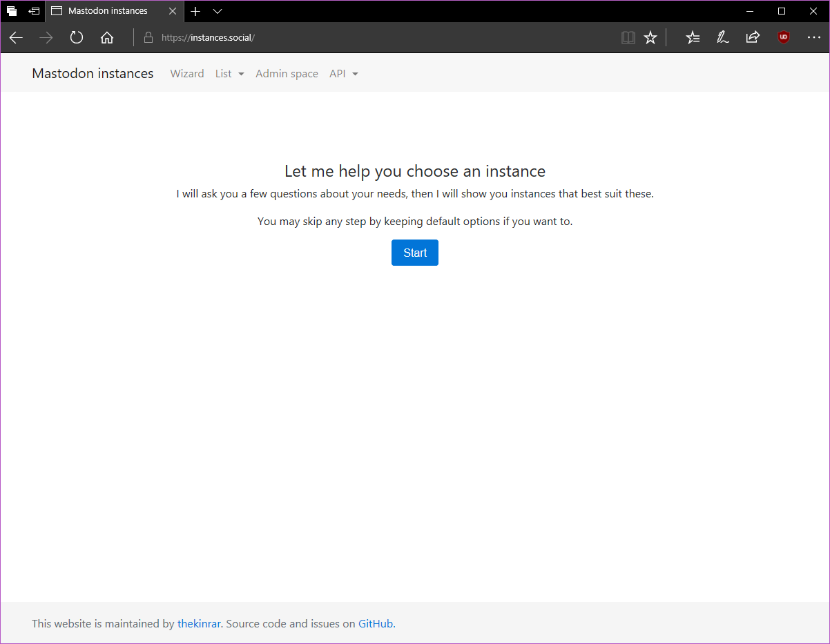Image resolution: width=830 pixels, height=644 pixels.
Task: Set these tabs aside icon
Action: [x=34, y=11]
